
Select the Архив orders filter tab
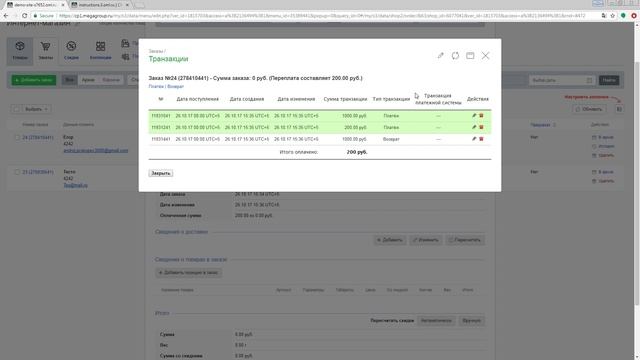88,80
